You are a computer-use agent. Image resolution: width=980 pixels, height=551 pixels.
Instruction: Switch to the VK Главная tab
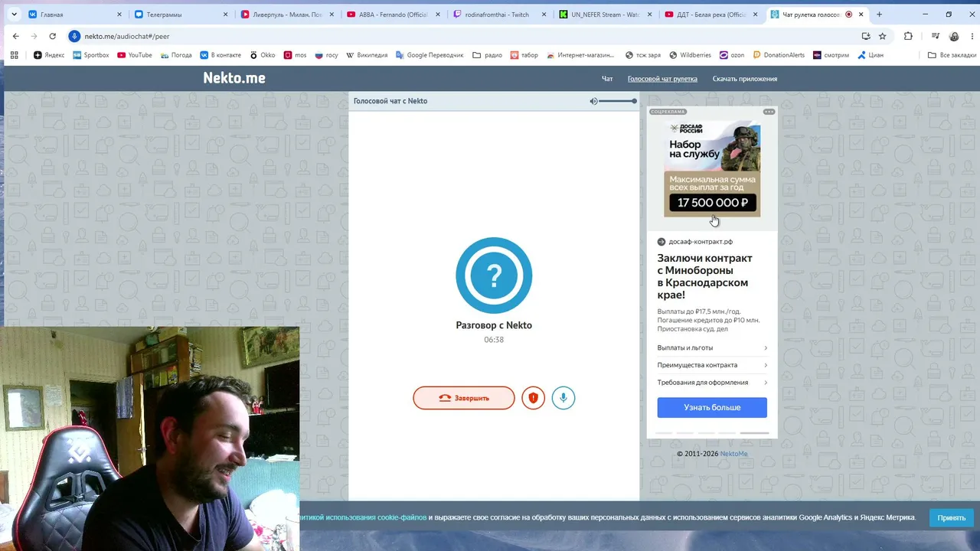pyautogui.click(x=74, y=15)
